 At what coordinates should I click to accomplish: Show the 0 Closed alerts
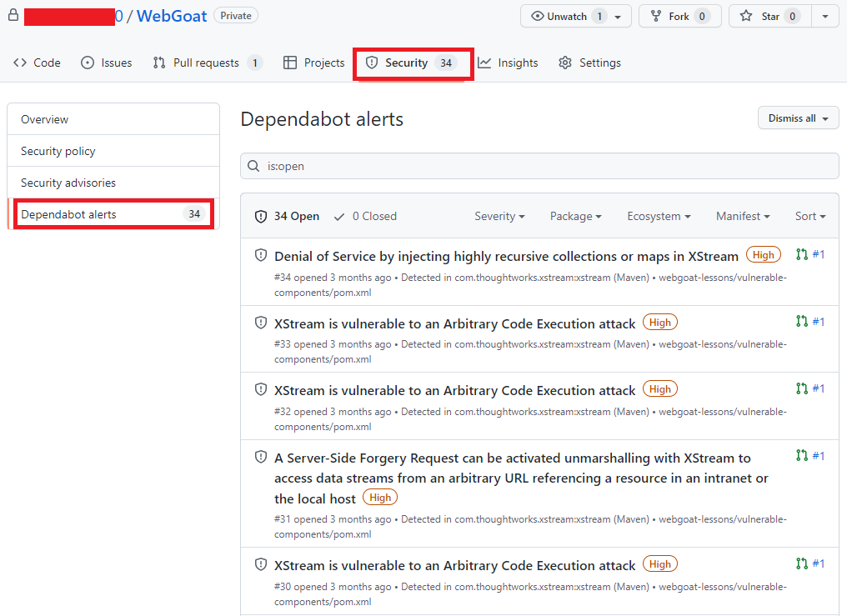point(365,217)
